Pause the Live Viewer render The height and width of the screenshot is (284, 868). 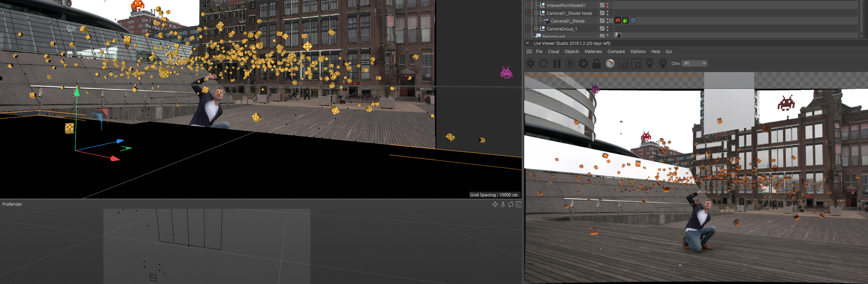[557, 64]
